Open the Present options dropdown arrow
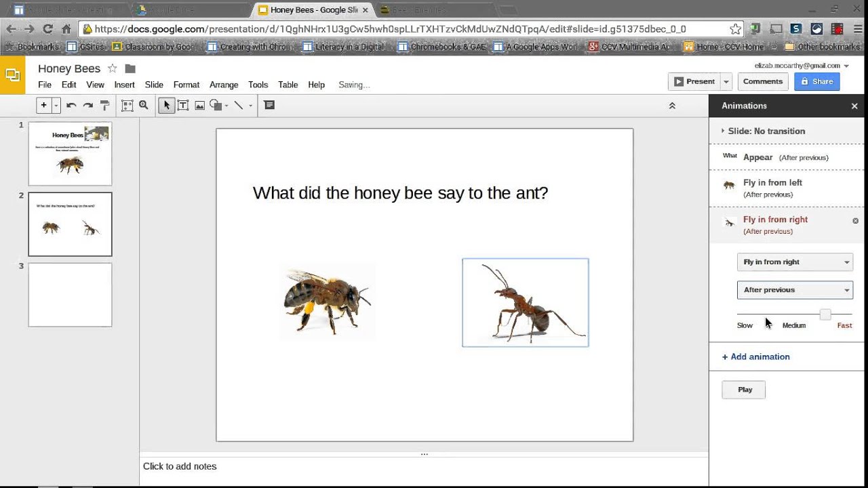The image size is (868, 488). click(x=726, y=81)
